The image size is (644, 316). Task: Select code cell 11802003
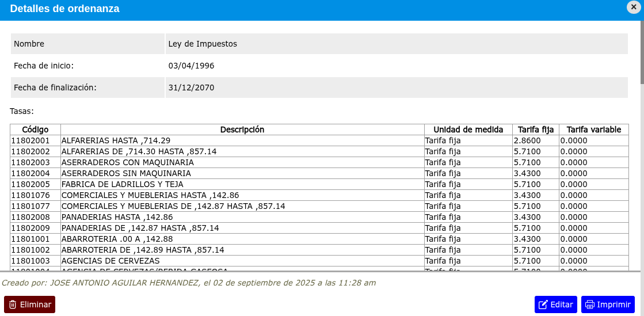[x=35, y=162]
